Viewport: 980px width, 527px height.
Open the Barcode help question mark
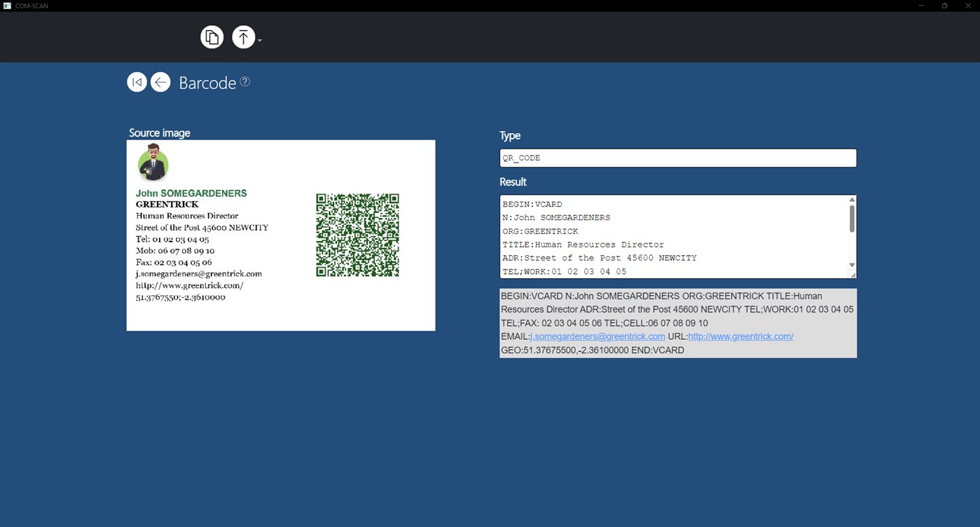click(x=245, y=81)
